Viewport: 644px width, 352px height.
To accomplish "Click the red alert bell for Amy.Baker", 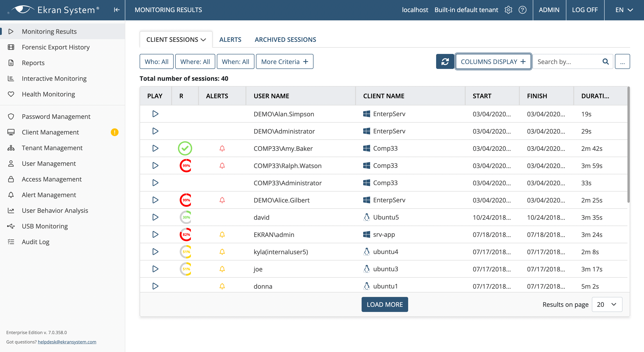I will point(222,149).
